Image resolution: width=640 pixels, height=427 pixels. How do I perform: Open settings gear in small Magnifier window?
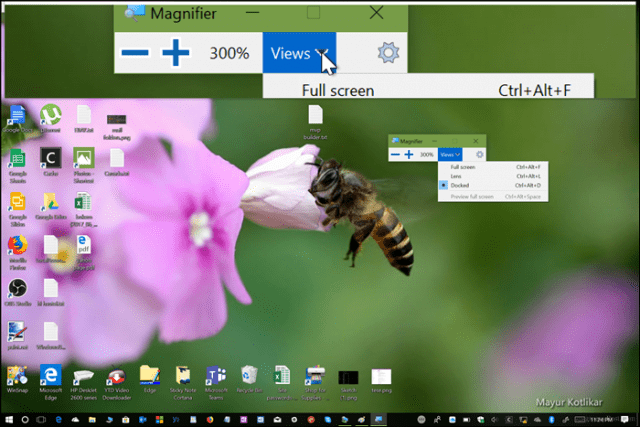coord(480,155)
